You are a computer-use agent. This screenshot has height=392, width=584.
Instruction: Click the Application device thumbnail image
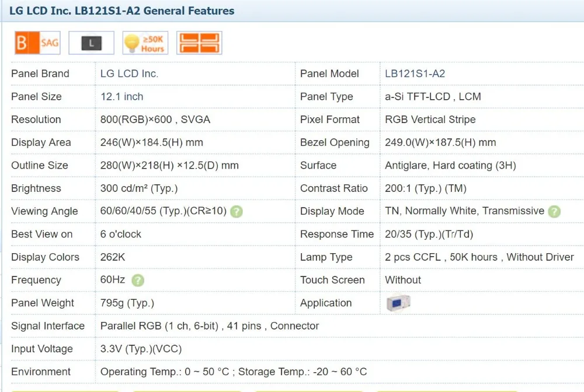click(x=398, y=303)
